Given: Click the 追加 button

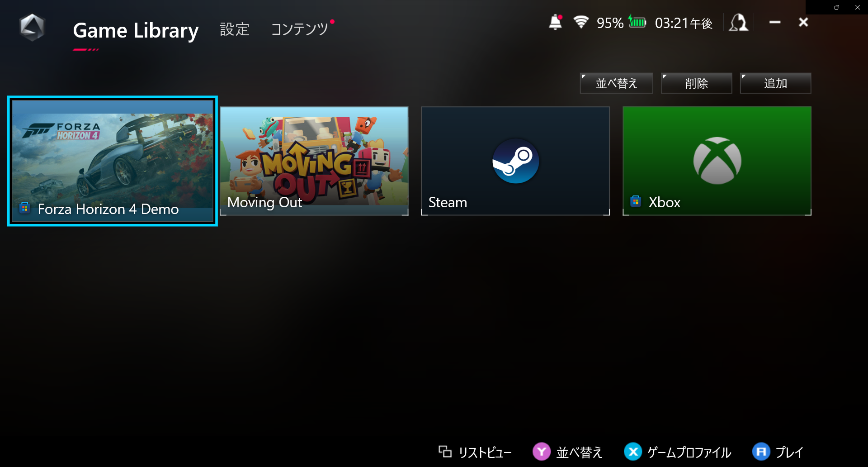Looking at the screenshot, I should [x=776, y=83].
